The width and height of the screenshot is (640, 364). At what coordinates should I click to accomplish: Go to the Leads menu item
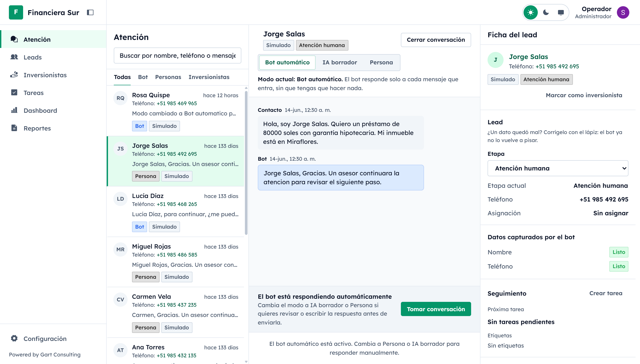point(53,57)
